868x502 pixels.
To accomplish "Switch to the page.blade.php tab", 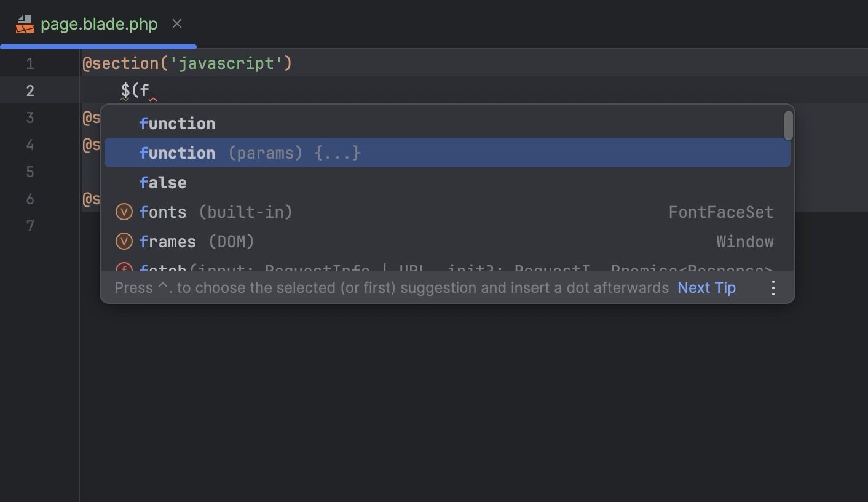I will coord(99,24).
